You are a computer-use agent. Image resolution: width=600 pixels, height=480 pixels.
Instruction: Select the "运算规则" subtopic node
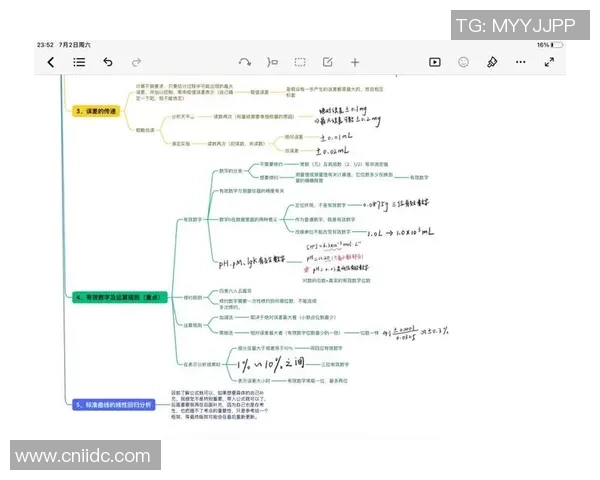[x=192, y=324]
